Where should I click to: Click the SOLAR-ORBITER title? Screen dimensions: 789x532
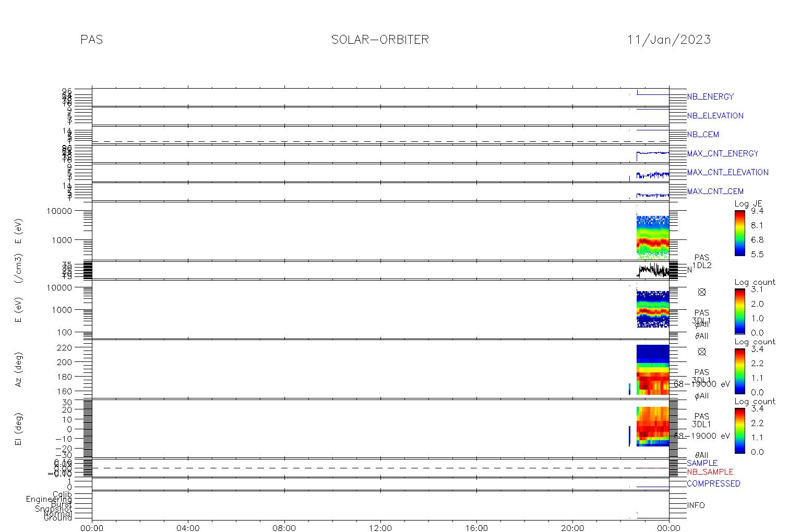(380, 40)
